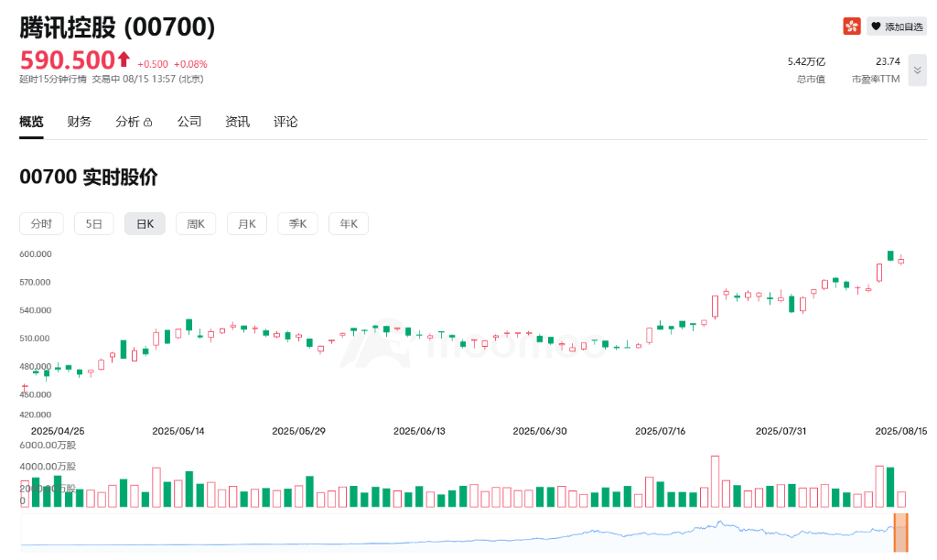Image resolution: width=937 pixels, height=560 pixels.
Task: Click the delayed quote trading status line
Action: point(111,79)
